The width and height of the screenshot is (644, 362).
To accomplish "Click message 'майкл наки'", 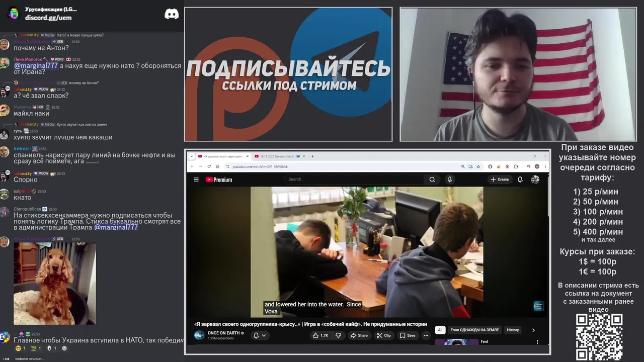I will 31,113.
